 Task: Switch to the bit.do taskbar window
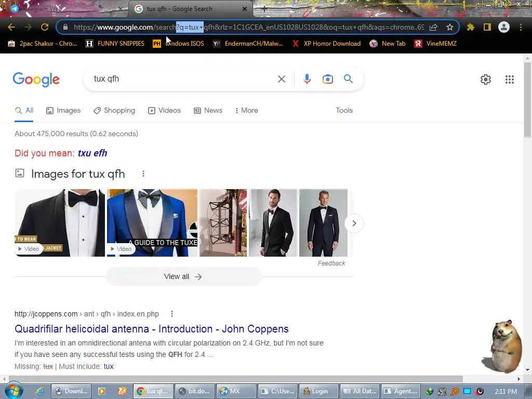coord(195,391)
